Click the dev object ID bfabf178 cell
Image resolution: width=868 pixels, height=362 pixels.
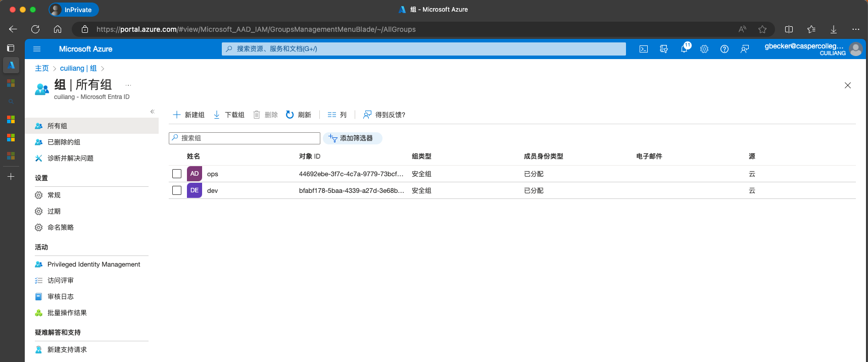coord(352,190)
